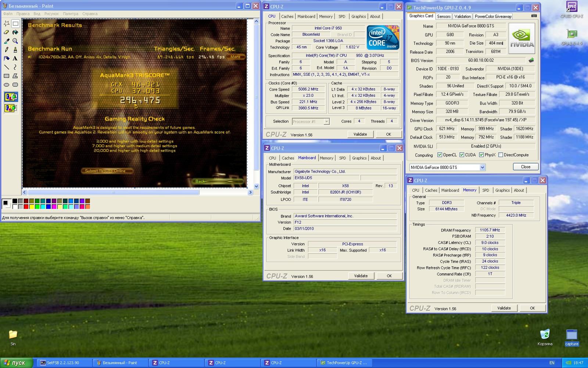588x368 pixels.
Task: Activate the Magnifier tool in Paint
Action: click(x=15, y=41)
